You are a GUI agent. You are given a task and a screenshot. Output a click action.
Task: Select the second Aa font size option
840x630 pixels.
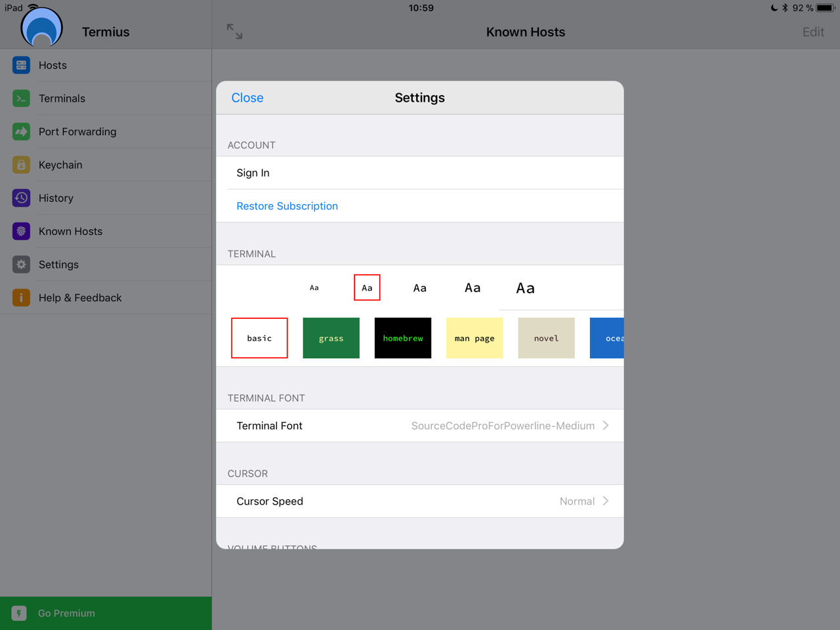(367, 287)
